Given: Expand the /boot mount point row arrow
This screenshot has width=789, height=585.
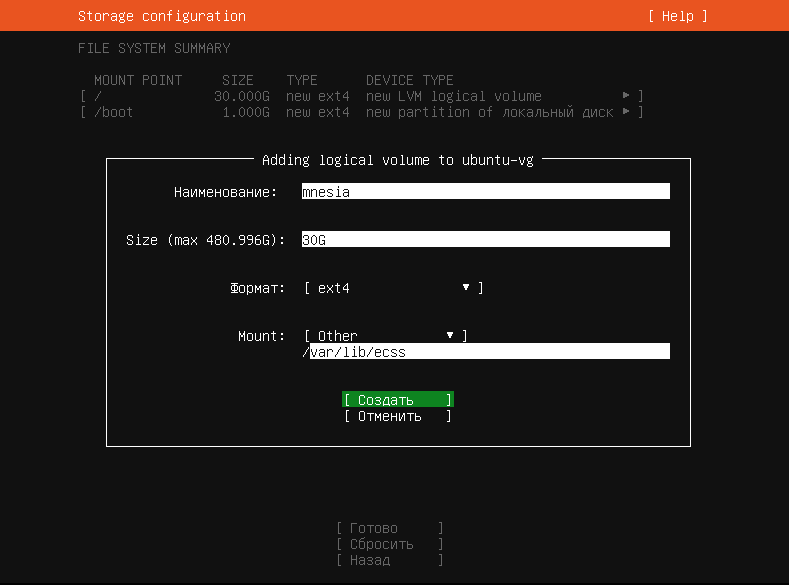Looking at the screenshot, I should tap(626, 111).
